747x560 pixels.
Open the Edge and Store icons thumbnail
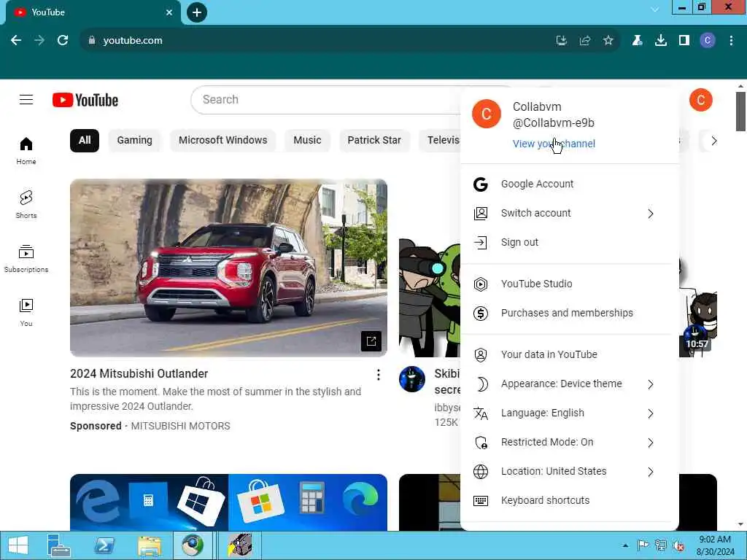pyautogui.click(x=228, y=502)
